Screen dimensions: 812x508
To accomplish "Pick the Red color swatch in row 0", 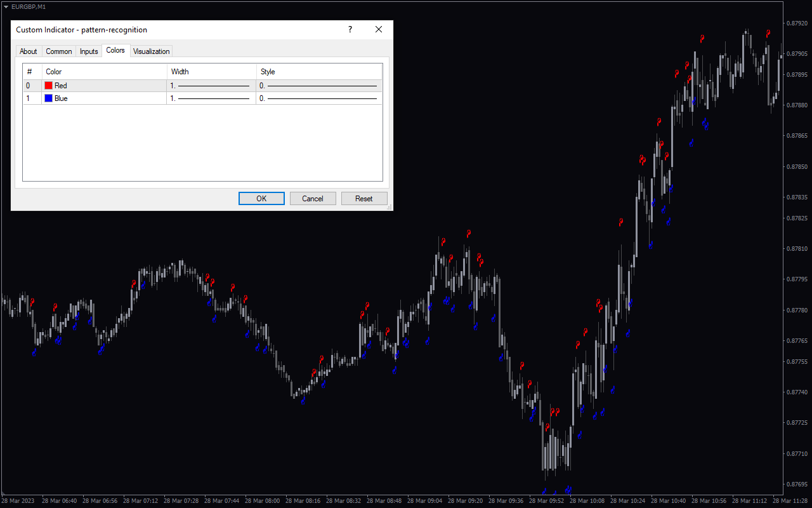I will point(49,86).
